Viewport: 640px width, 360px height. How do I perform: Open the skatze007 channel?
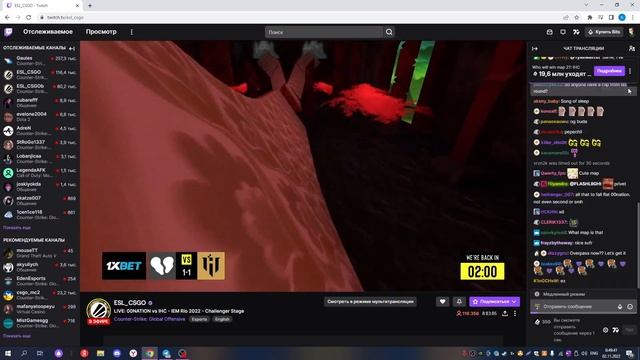click(40, 200)
